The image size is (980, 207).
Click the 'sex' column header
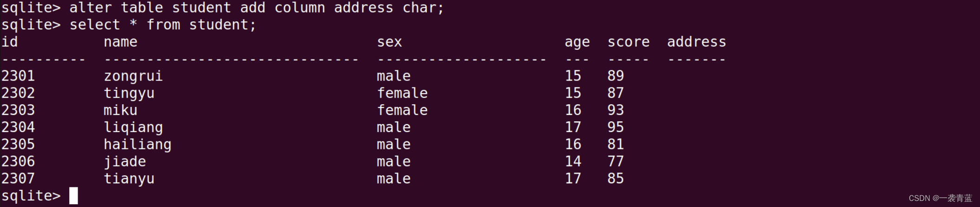click(389, 42)
